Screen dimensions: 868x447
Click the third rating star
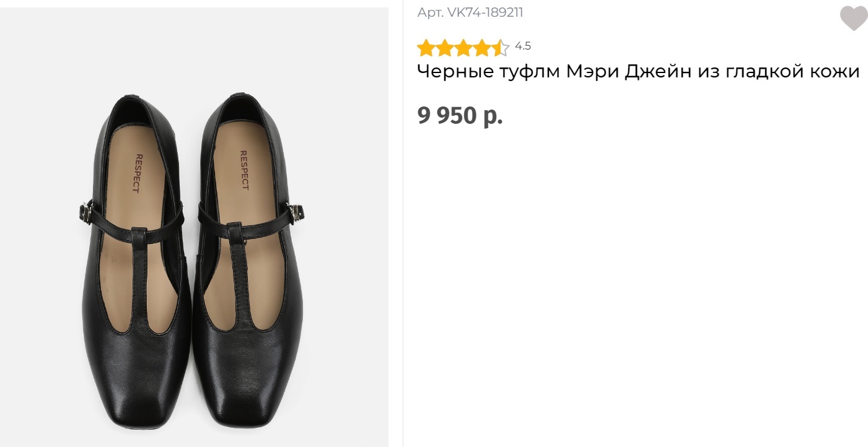pos(463,48)
